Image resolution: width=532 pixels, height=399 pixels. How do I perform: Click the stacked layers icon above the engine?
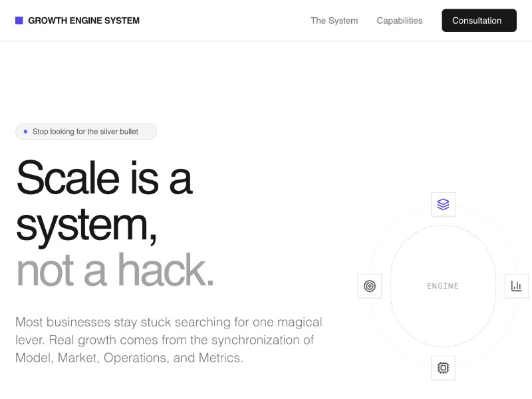443,204
